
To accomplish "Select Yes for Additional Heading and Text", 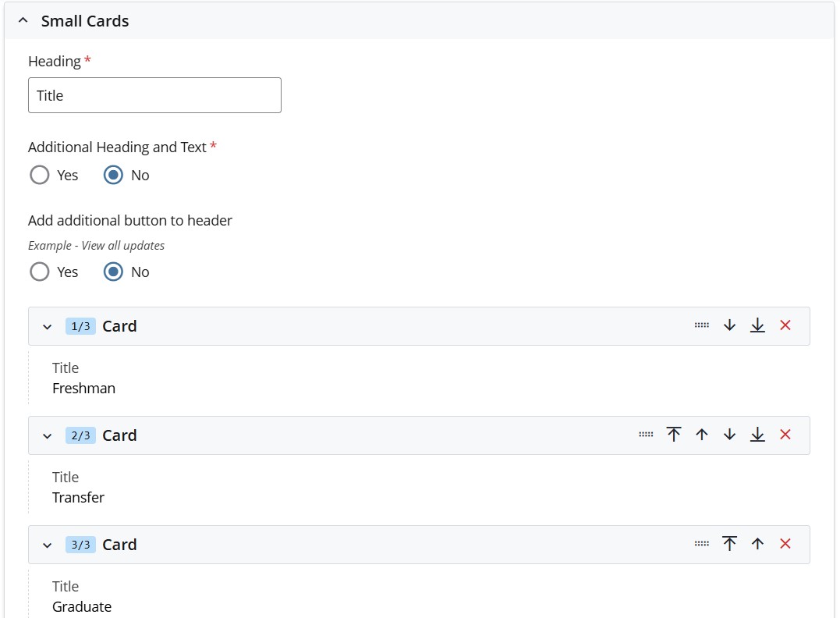I will [x=39, y=175].
